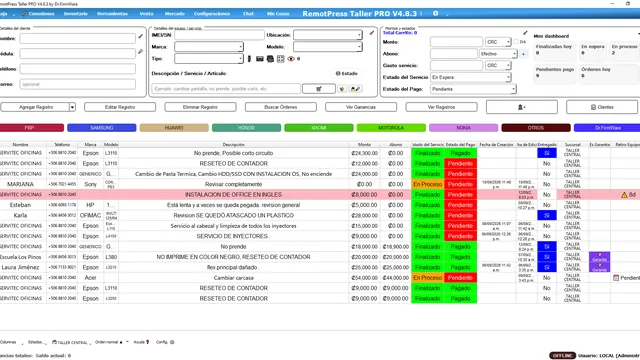The width and height of the screenshot is (640, 360).
Task: Click the TALLER CENTRAL store icon at bottom
Action: click(x=54, y=342)
